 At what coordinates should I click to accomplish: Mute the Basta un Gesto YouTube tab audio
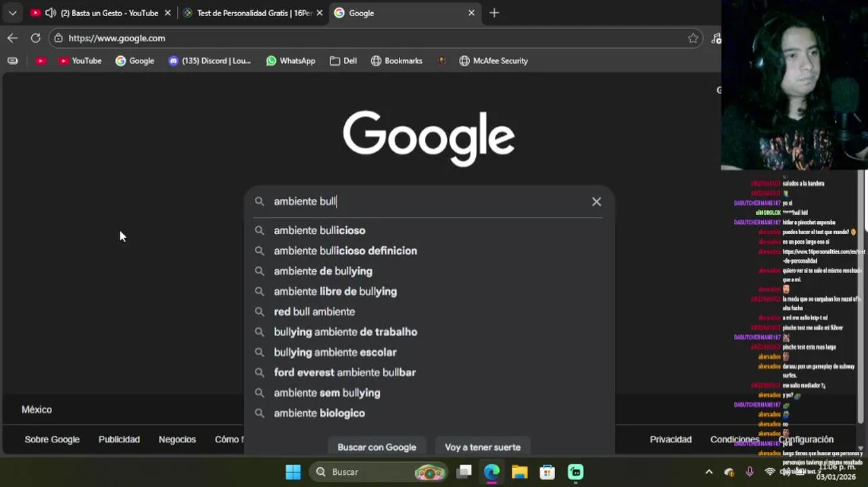coord(50,13)
